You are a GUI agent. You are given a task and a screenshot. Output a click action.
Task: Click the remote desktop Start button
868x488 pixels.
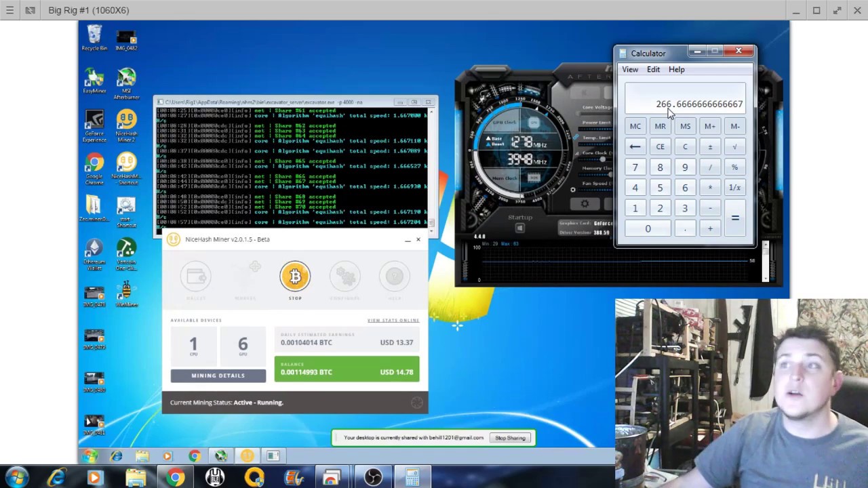(x=90, y=456)
